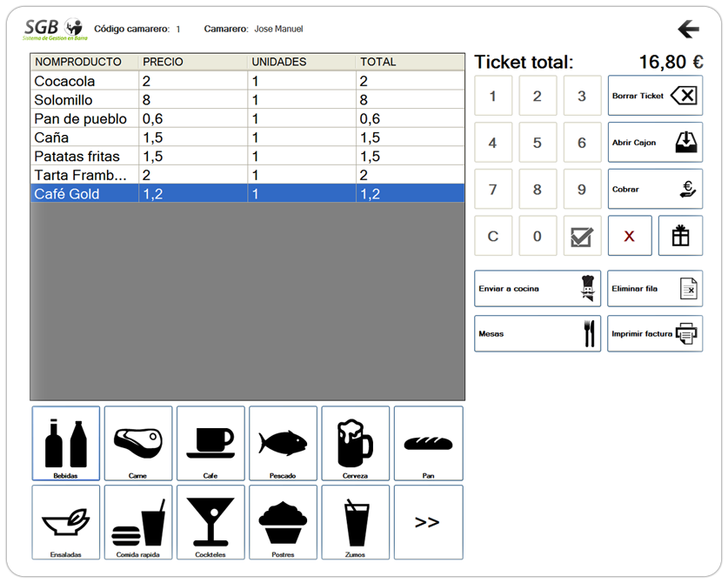The width and height of the screenshot is (728, 583).
Task: Delete selected row with Eliminar fila
Action: 655,289
